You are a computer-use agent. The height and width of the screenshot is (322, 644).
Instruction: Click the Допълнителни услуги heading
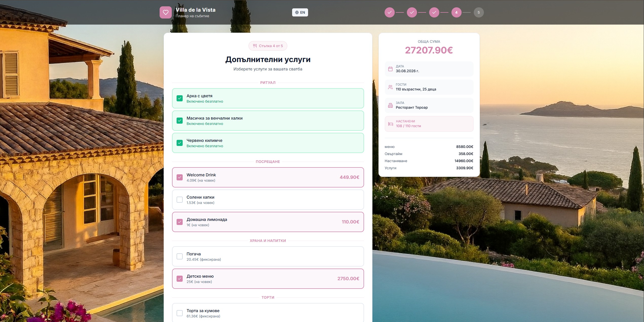268,59
